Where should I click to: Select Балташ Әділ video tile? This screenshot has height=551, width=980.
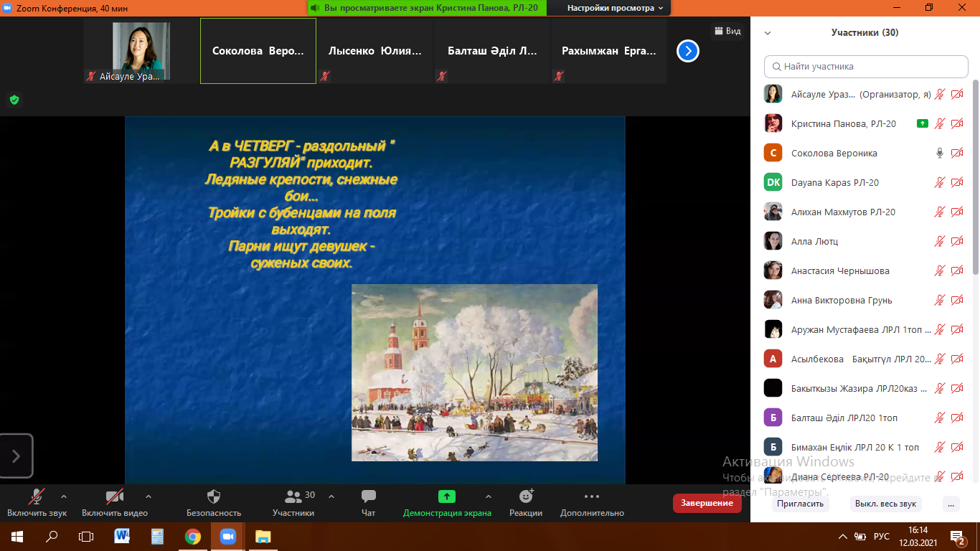point(492,51)
